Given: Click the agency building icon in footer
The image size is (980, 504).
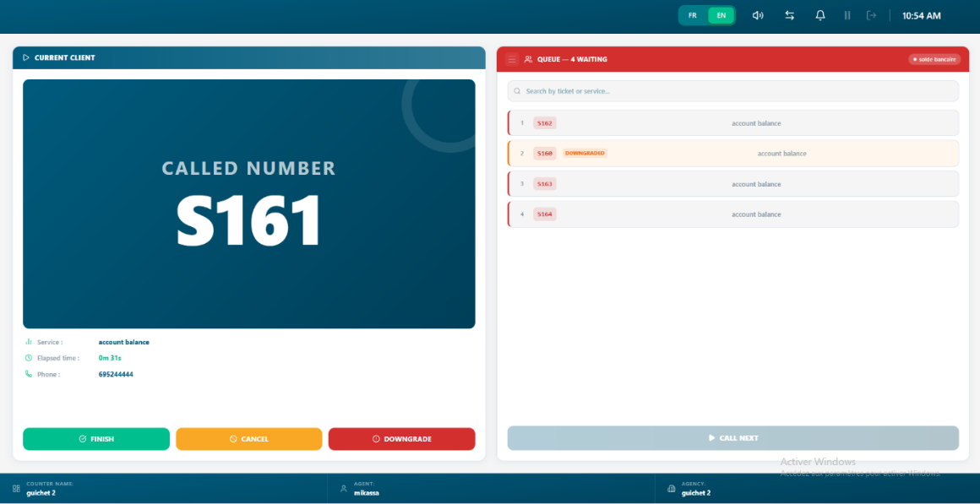Looking at the screenshot, I should (x=672, y=489).
